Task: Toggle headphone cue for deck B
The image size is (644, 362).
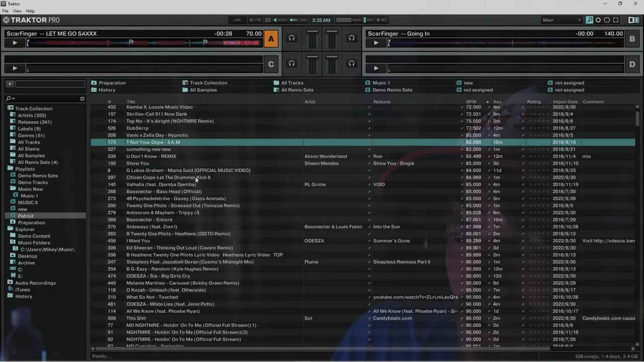Action: pyautogui.click(x=352, y=38)
